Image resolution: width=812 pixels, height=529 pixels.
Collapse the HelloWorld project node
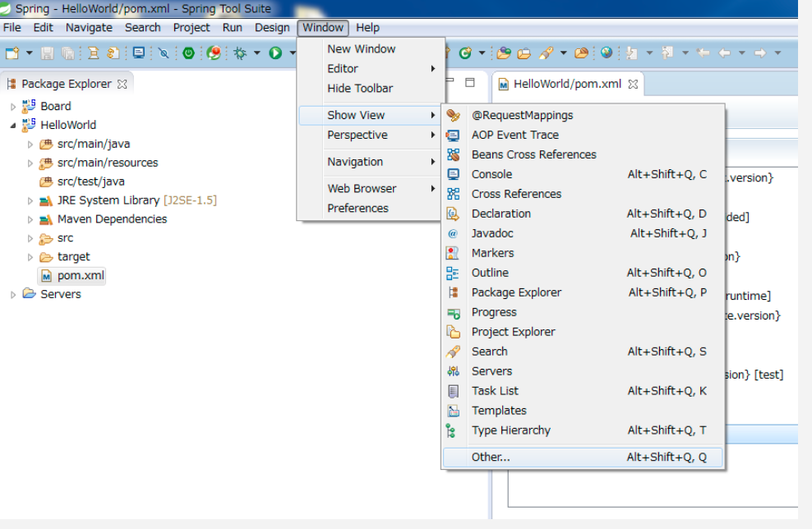13,125
